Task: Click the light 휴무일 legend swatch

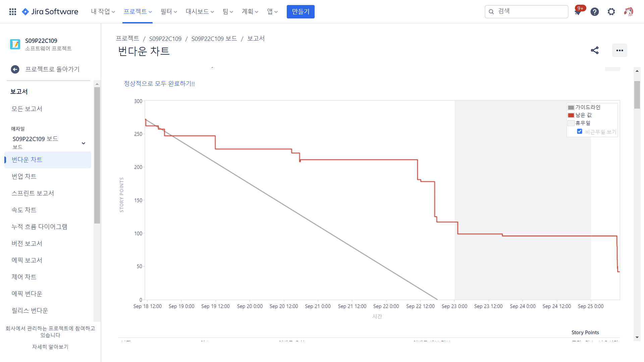Action: (x=571, y=123)
